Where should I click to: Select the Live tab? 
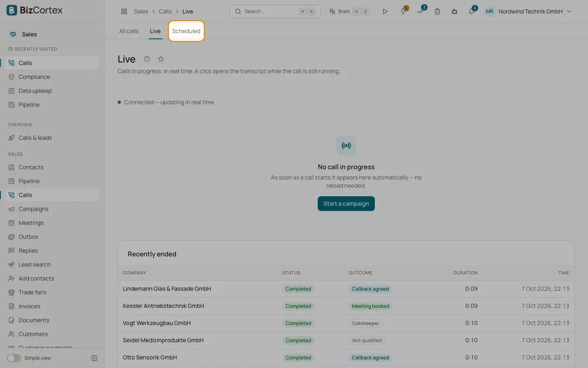[155, 31]
